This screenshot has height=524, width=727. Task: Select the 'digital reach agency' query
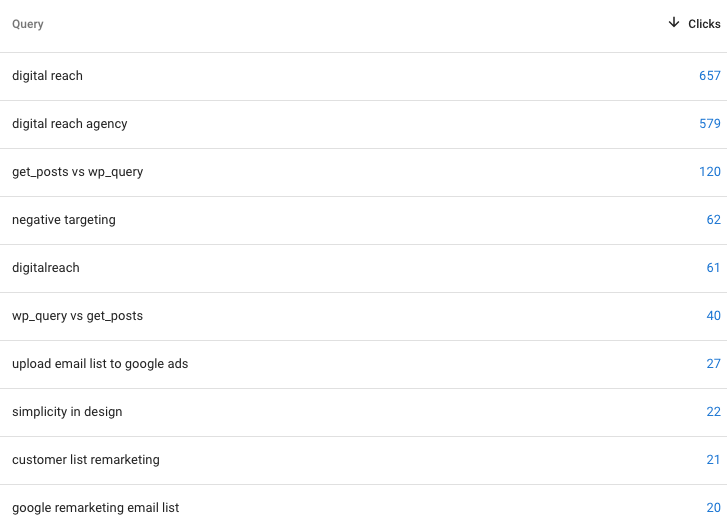[70, 124]
